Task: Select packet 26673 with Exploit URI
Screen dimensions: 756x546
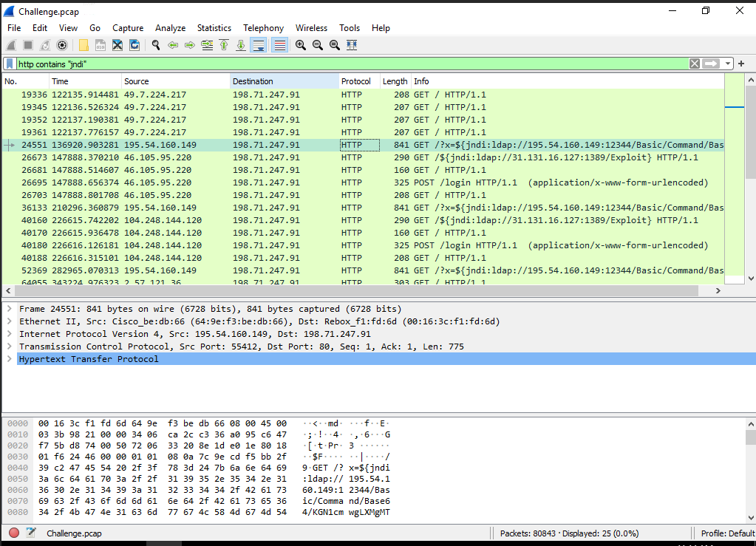Action: 363,157
